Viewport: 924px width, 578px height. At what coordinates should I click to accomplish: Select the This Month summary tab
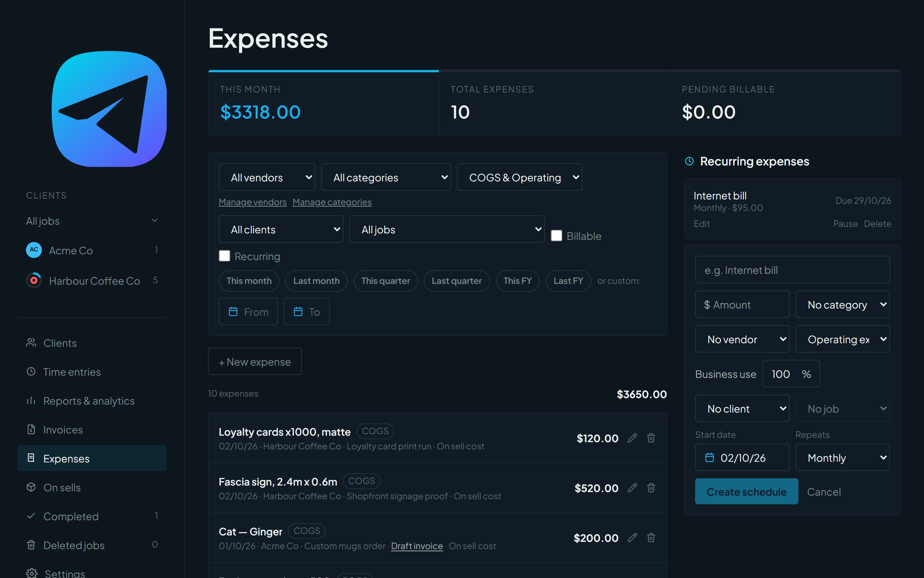[324, 103]
